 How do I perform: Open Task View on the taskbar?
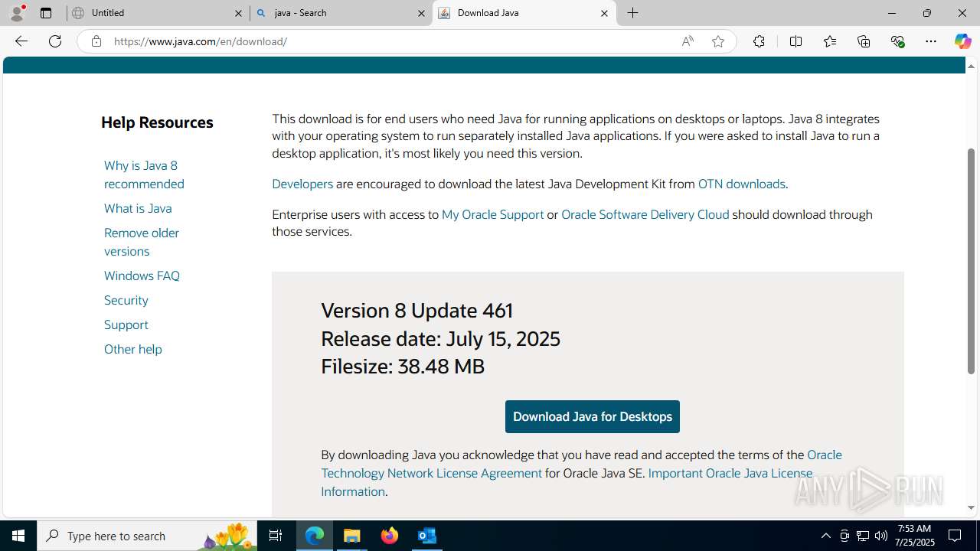pos(276,536)
